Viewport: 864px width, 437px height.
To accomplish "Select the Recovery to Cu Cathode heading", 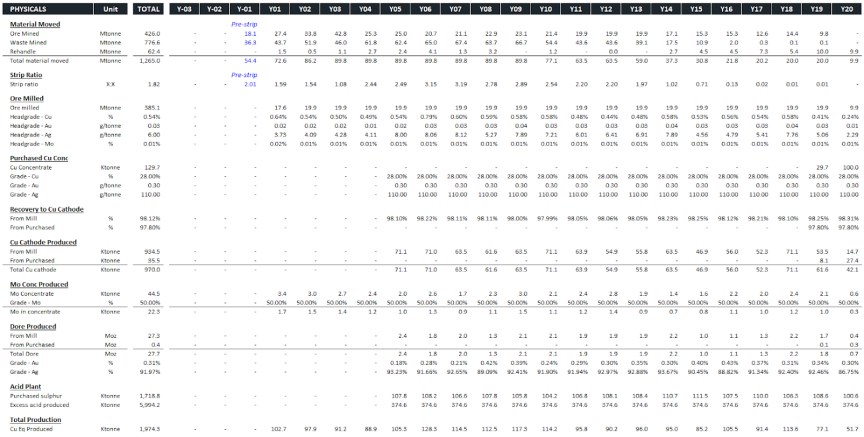I will pyautogui.click(x=47, y=209).
